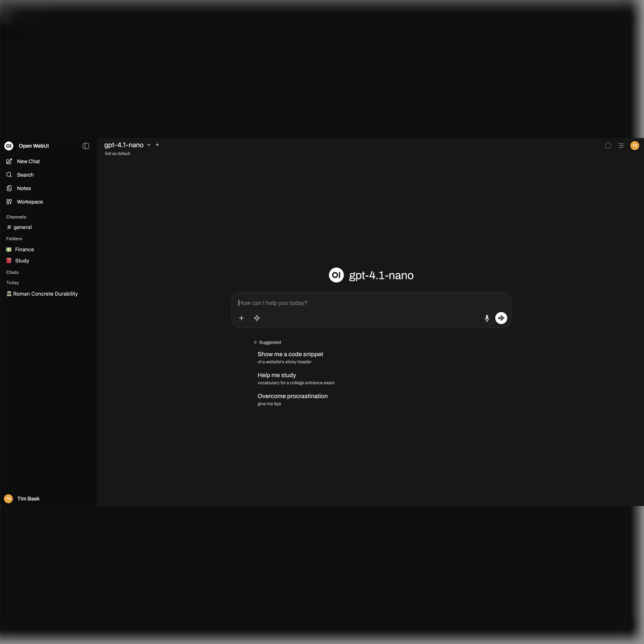Open the Tim Baek user menu in sidebar
The image size is (644, 644).
[x=48, y=499]
